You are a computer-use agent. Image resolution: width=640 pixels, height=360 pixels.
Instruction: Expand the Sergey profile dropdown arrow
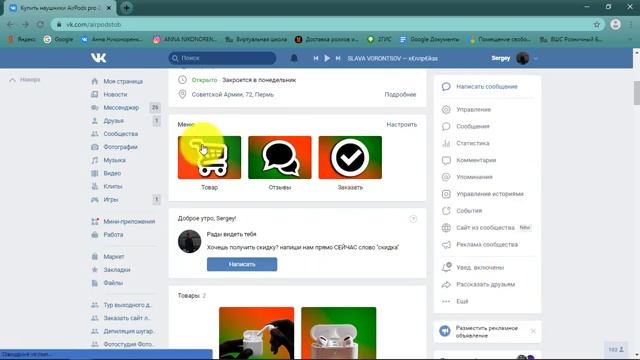coord(536,59)
